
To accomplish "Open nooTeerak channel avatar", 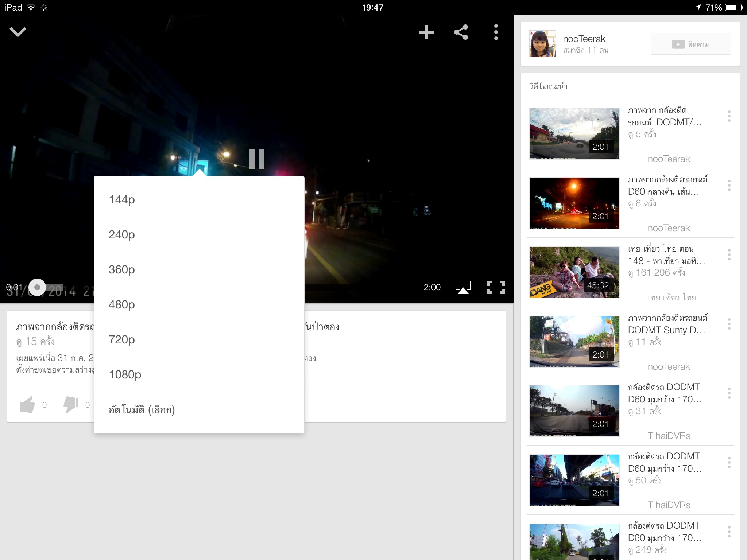I will pos(542,44).
